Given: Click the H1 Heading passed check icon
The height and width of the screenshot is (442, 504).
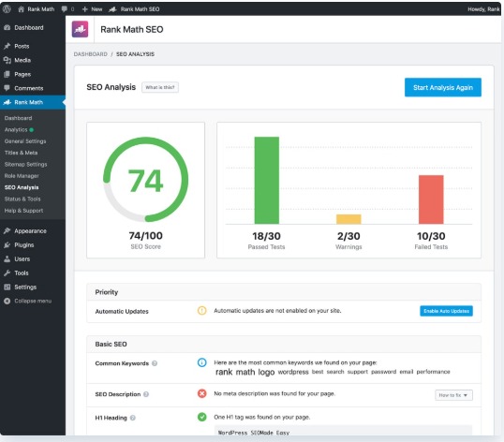Looking at the screenshot, I should tap(201, 417).
